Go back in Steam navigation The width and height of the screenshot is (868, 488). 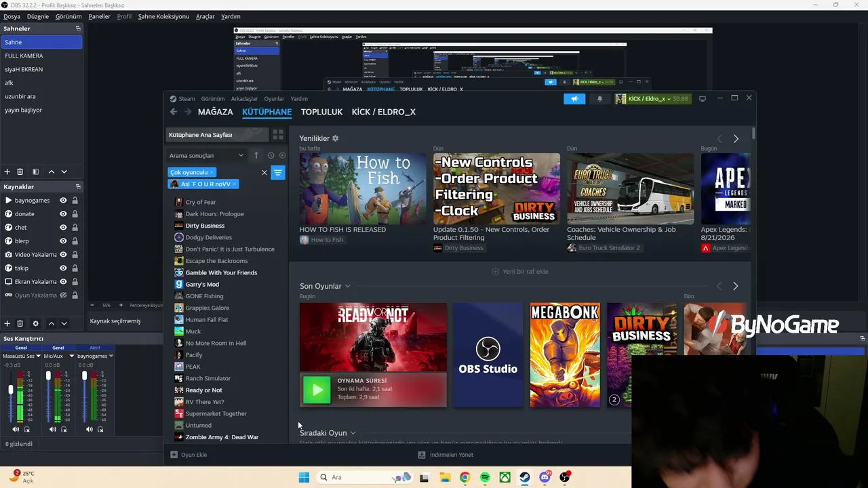click(x=174, y=112)
